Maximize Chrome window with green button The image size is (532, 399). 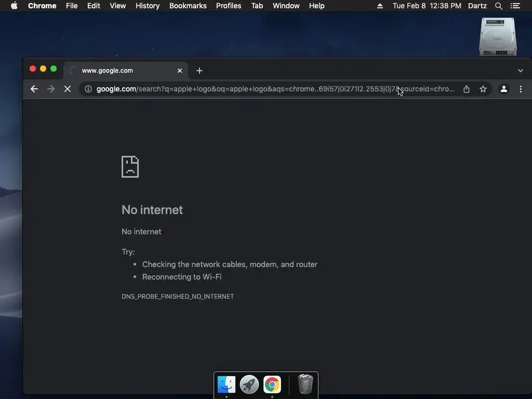click(54, 69)
